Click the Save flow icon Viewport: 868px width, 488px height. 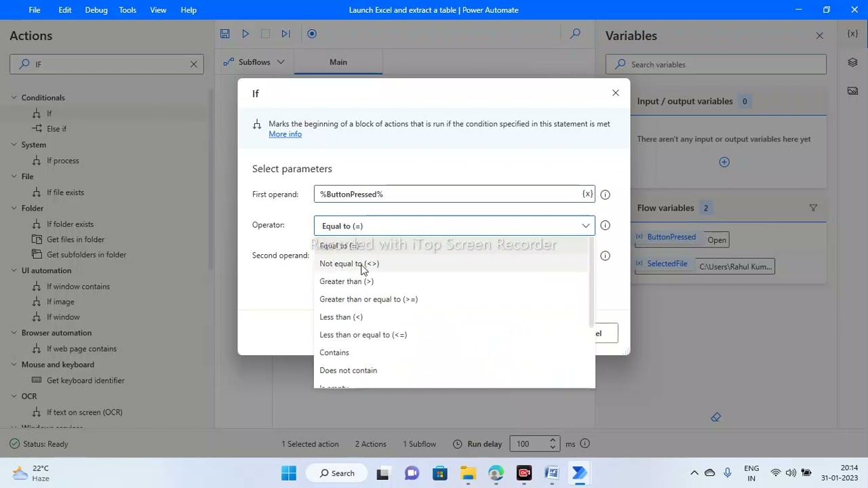pos(225,34)
